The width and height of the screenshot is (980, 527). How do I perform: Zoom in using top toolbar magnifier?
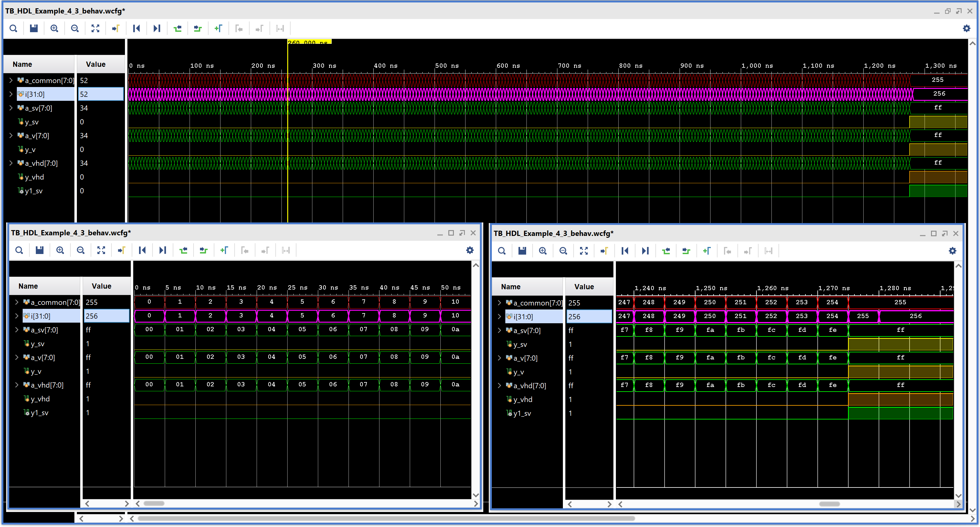pos(55,28)
